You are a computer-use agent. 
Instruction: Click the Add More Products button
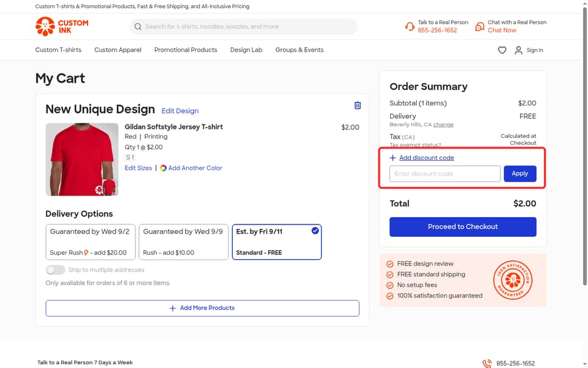coord(203,308)
